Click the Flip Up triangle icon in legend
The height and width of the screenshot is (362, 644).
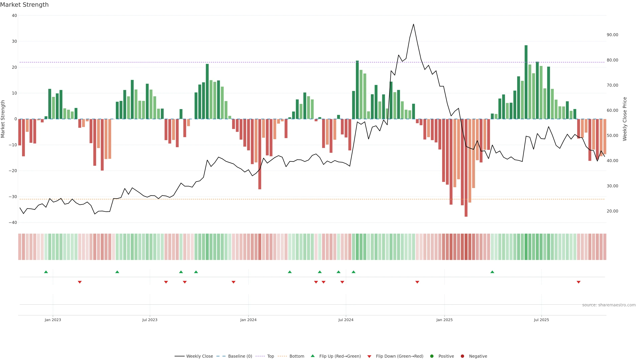312,356
